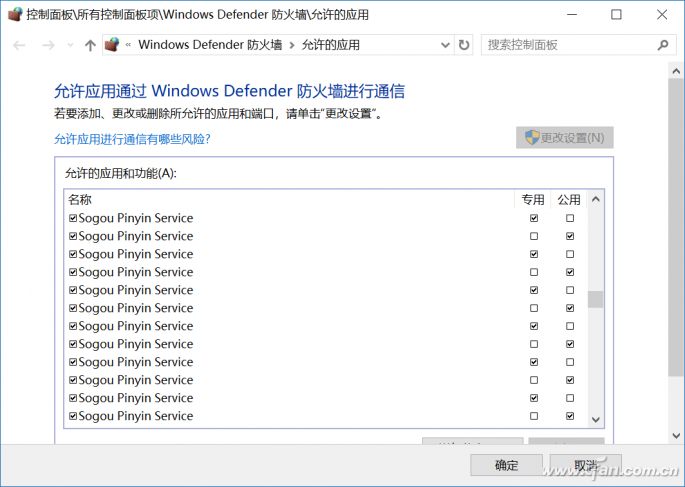Go up one level with up arrow
The width and height of the screenshot is (685, 487).
tap(90, 45)
